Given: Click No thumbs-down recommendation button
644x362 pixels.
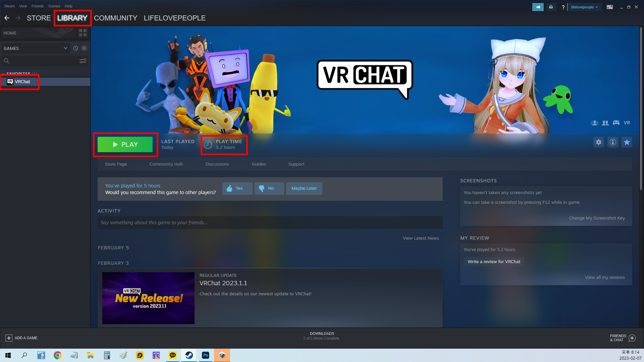Looking at the screenshot, I should point(269,188).
